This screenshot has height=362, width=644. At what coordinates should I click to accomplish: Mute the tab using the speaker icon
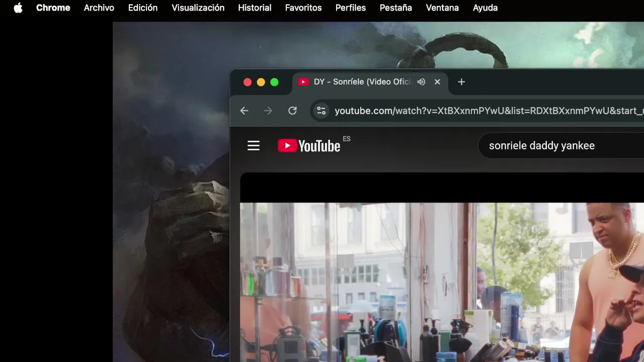point(421,82)
